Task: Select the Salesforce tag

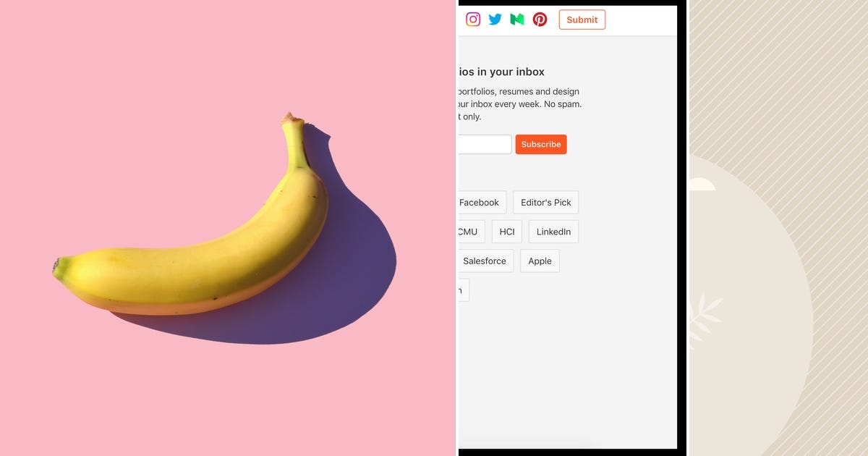Action: click(485, 261)
